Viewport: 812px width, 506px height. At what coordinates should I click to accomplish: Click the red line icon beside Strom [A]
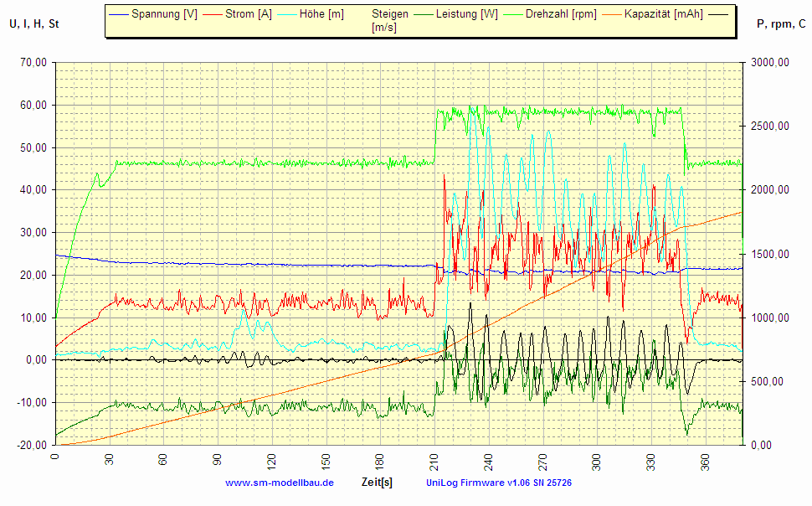[x=213, y=13]
